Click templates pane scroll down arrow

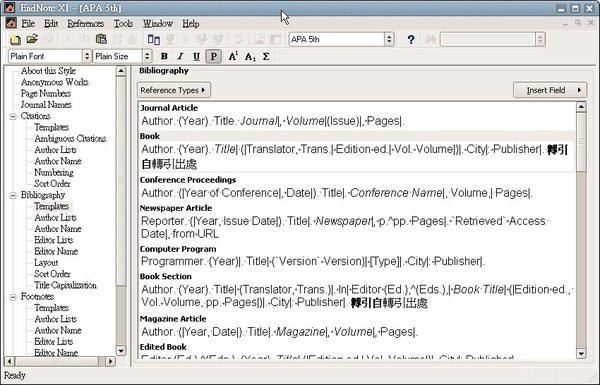click(x=581, y=353)
